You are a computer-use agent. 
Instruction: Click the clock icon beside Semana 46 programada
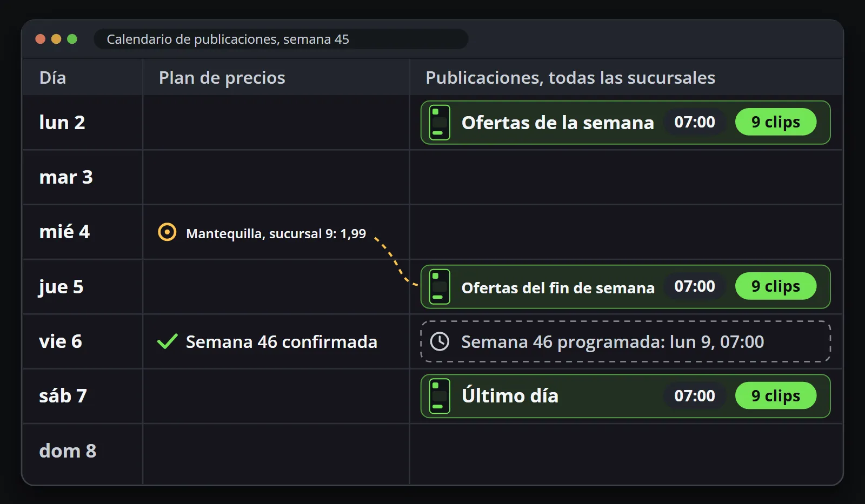440,341
